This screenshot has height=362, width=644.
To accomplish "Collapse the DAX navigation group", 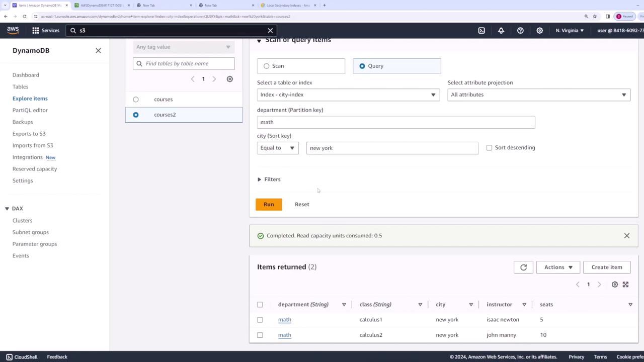I will coord(7,209).
